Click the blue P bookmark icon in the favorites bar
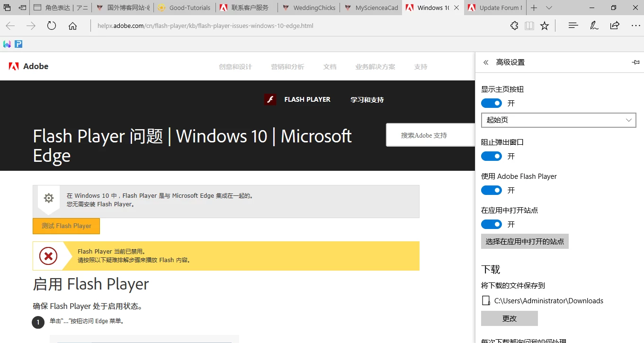The height and width of the screenshot is (343, 644). tap(18, 44)
